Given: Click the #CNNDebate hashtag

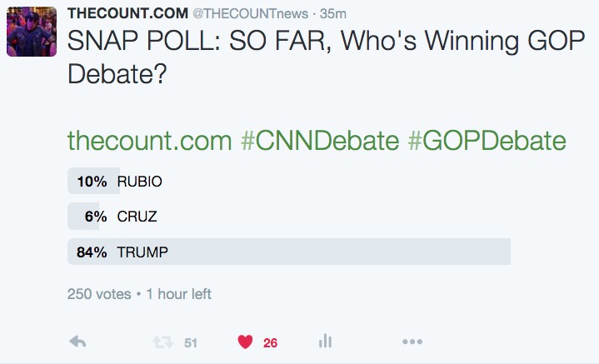Looking at the screenshot, I should 319,141.
